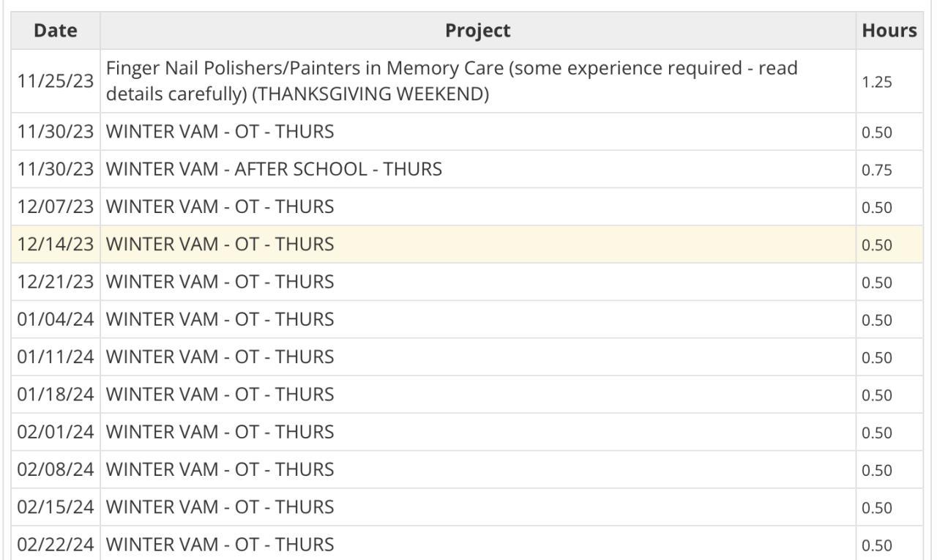This screenshot has height=560, width=937.
Task: Click the hours cell in the 12/14/23 row
Action: (x=877, y=245)
